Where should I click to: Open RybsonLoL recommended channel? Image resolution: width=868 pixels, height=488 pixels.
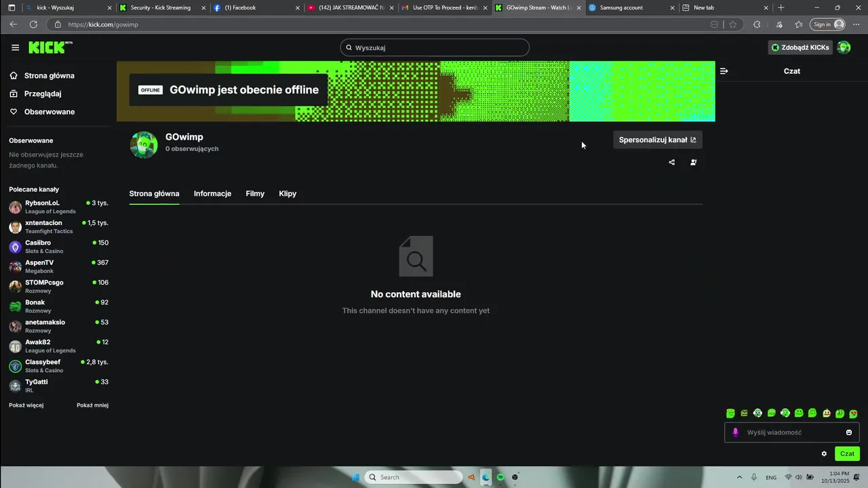point(58,207)
